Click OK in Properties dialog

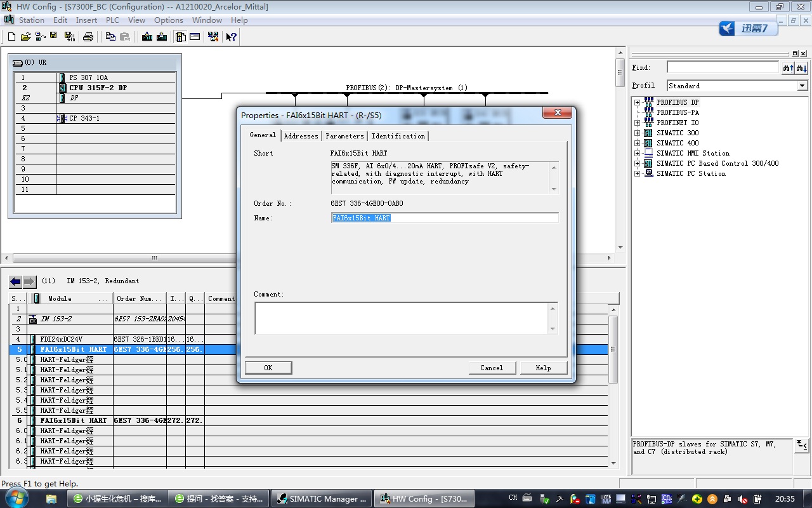[268, 368]
